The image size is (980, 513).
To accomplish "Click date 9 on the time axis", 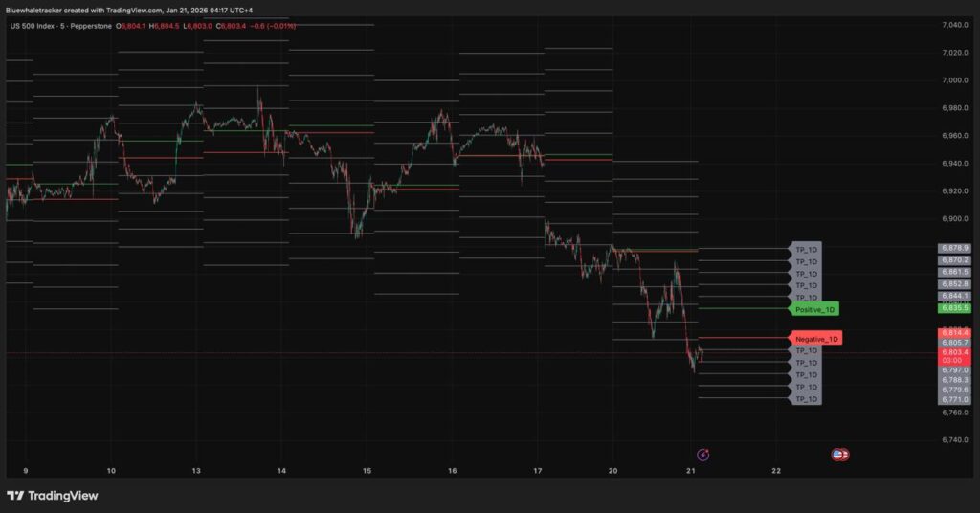I will 26,471.
